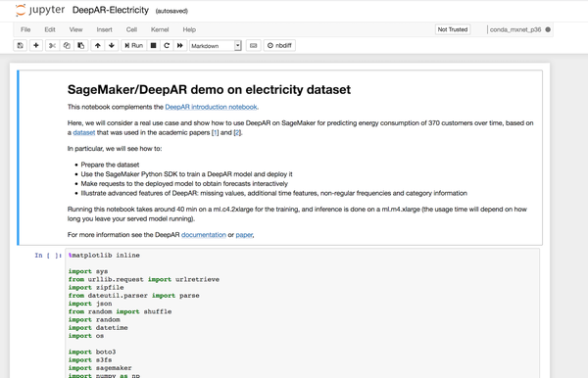Interrupt the kernel with stop icon
This screenshot has width=588, height=378.
(154, 45)
